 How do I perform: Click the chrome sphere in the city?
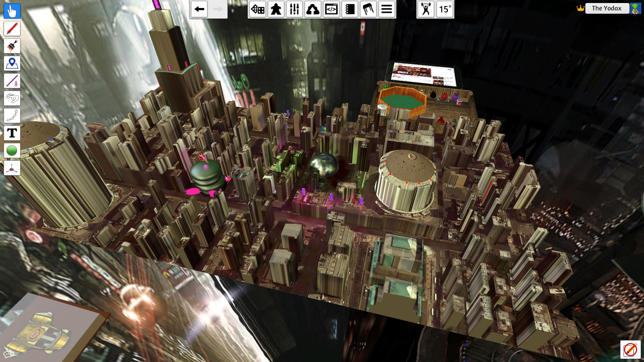pos(323,165)
